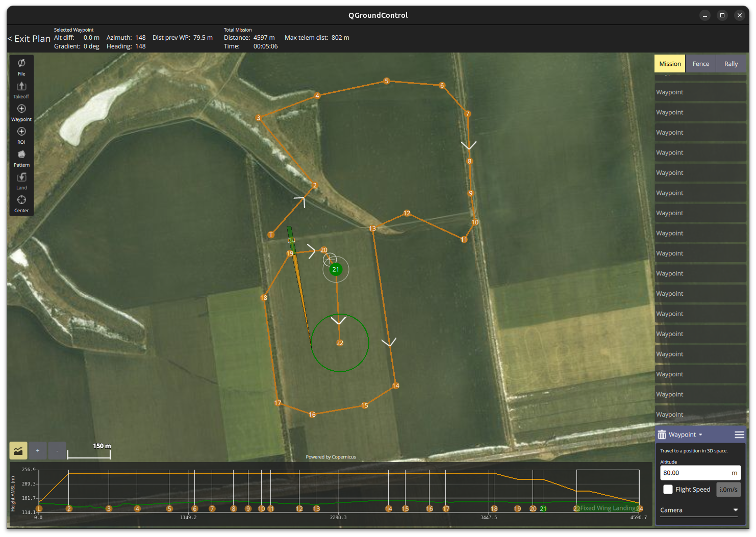Switch to the Fence tab
Screen dimensions: 756x537
pyautogui.click(x=701, y=64)
